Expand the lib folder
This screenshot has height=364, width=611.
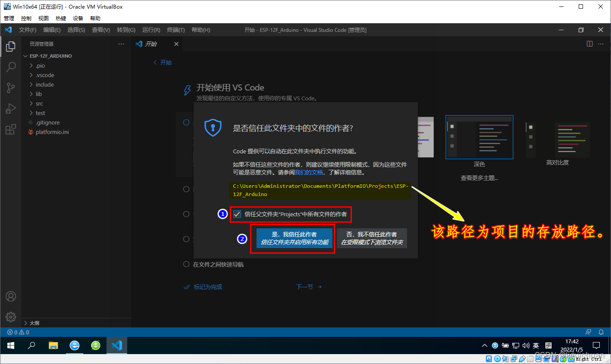pos(76,94)
